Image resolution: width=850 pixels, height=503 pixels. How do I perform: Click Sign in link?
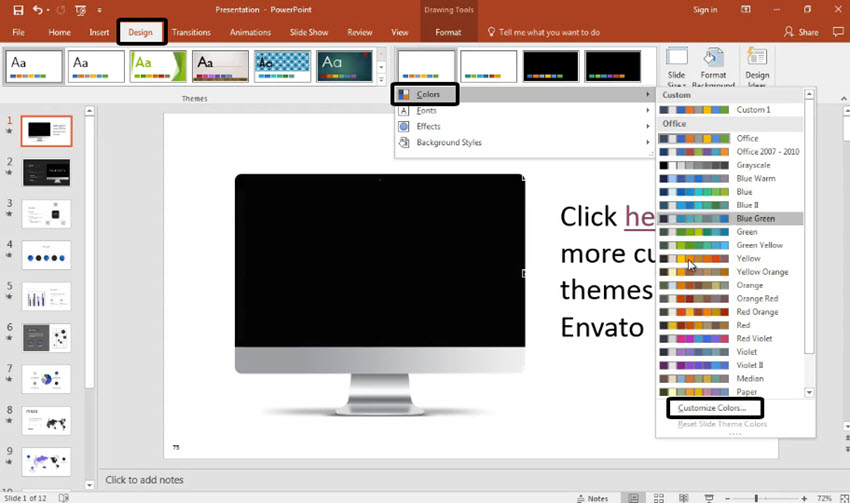pos(705,9)
